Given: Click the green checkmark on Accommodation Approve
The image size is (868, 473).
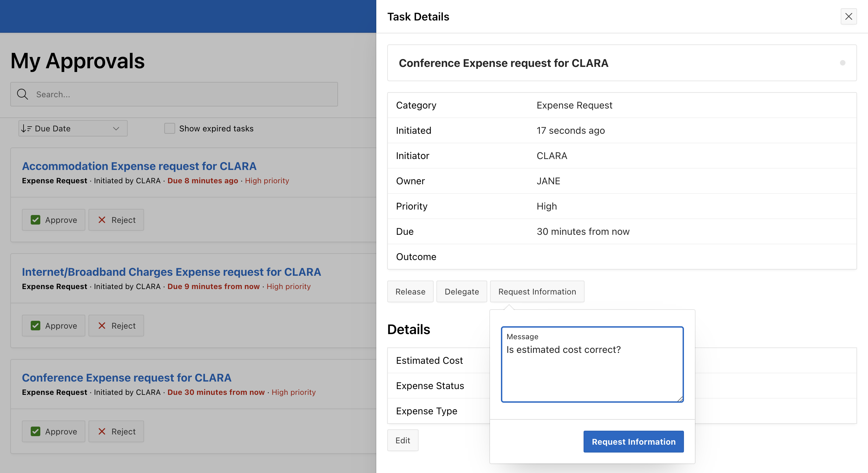Looking at the screenshot, I should [x=36, y=220].
